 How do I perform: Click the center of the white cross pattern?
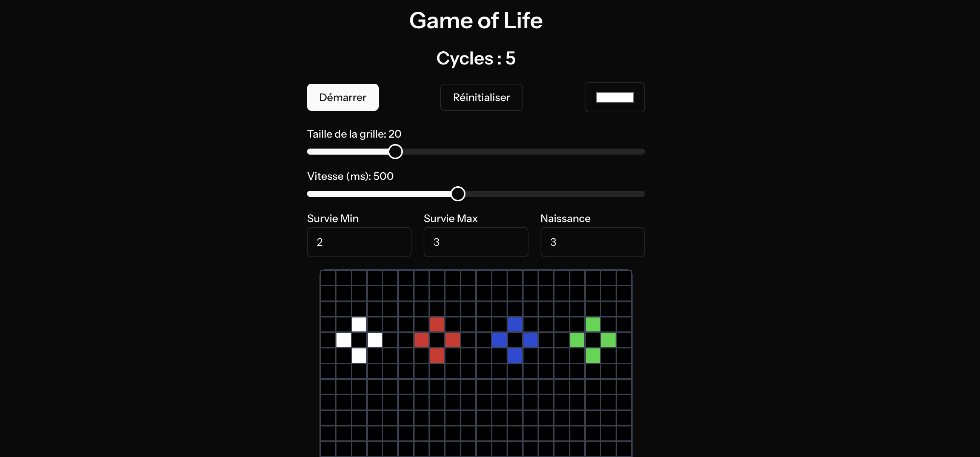(x=359, y=340)
